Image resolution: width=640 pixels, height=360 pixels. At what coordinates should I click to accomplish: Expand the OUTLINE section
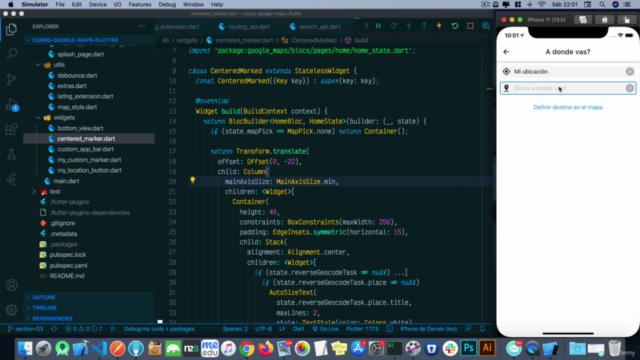[44, 297]
